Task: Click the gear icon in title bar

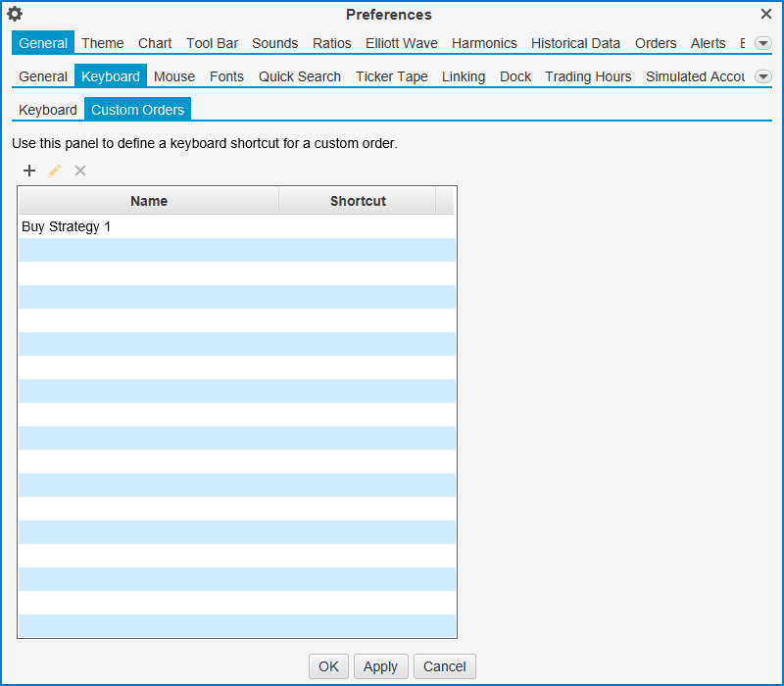Action: (15, 14)
